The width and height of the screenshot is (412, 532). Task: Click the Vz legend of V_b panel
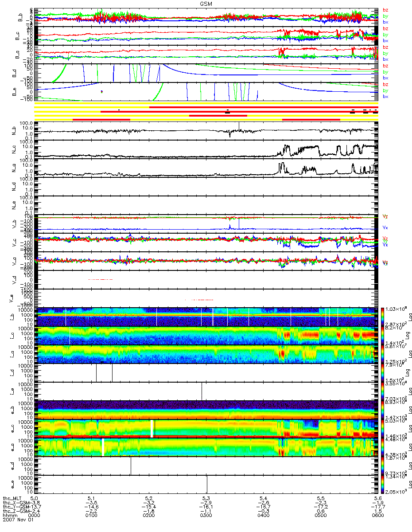pyautogui.click(x=385, y=216)
